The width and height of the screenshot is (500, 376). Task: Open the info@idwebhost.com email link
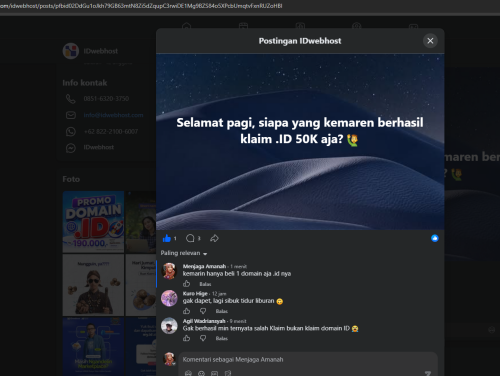113,115
